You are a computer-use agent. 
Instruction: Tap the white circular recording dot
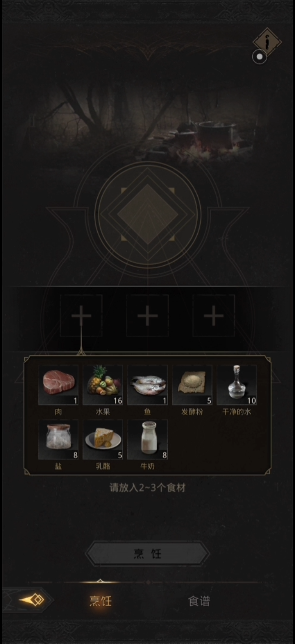[x=260, y=57]
